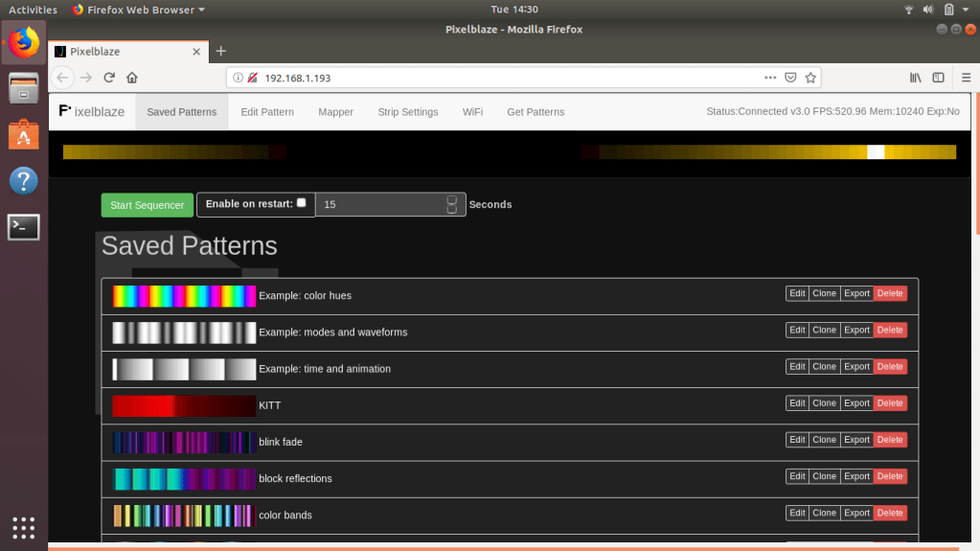This screenshot has height=551, width=980.
Task: Open Ubuntu Software from the dock
Action: pos(23,135)
